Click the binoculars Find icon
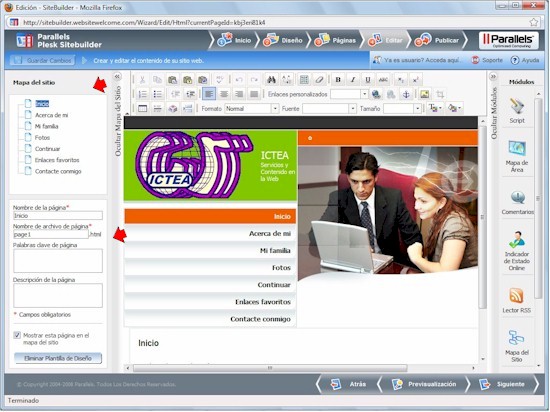 (271, 80)
